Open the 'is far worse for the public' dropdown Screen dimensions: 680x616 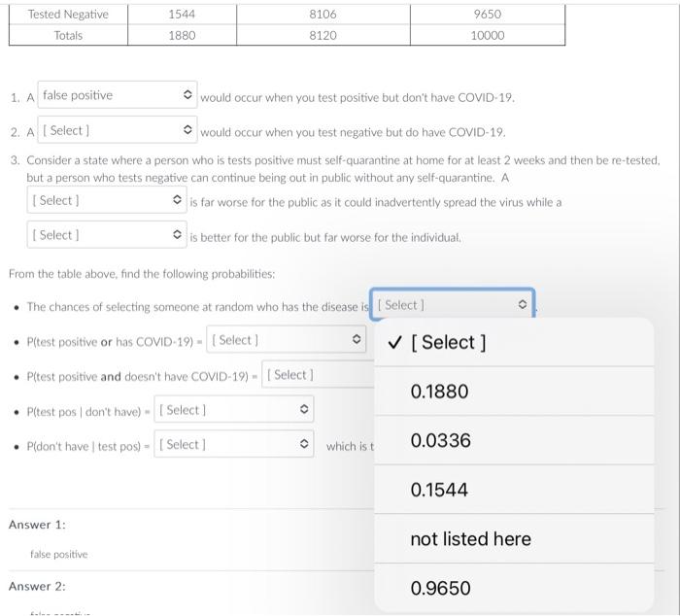point(107,200)
